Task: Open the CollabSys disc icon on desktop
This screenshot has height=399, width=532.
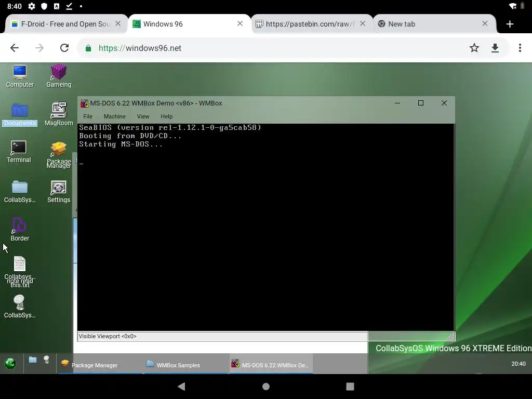Action: coord(20,307)
